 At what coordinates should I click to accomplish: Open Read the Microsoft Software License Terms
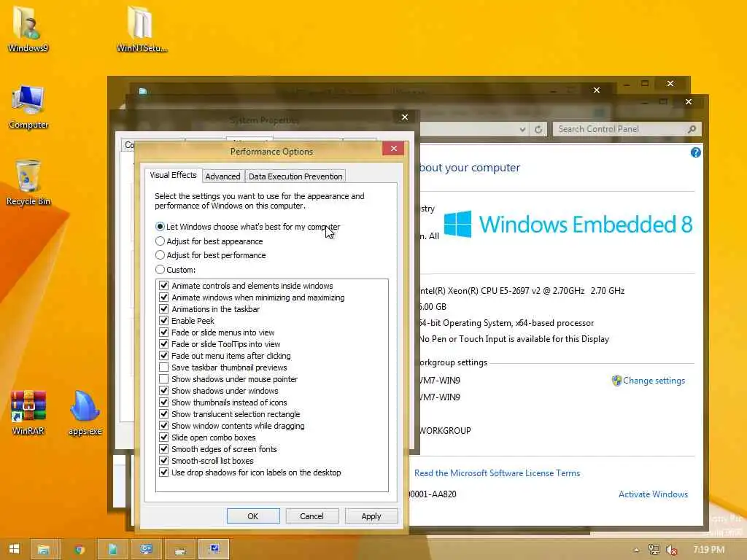point(498,472)
